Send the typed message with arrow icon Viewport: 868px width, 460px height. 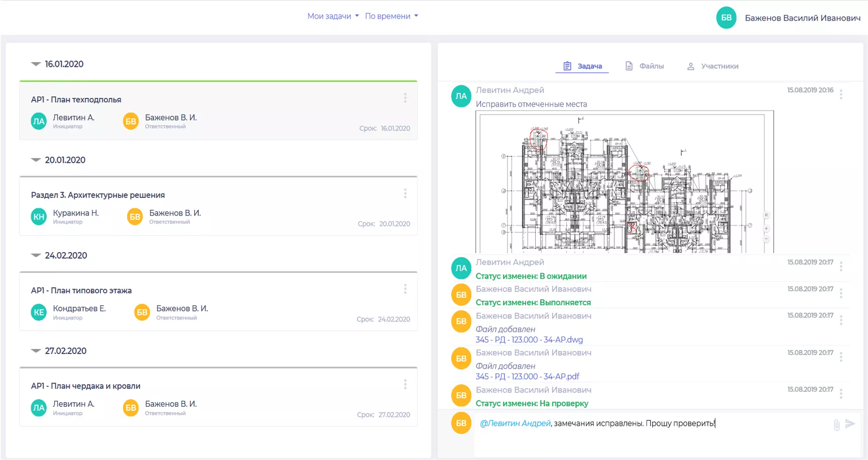[x=850, y=424]
